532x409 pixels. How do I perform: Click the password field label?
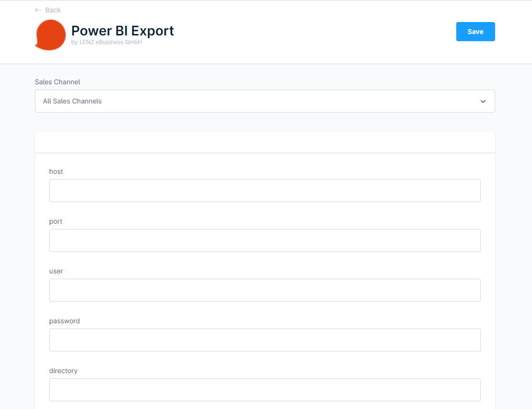(x=64, y=321)
